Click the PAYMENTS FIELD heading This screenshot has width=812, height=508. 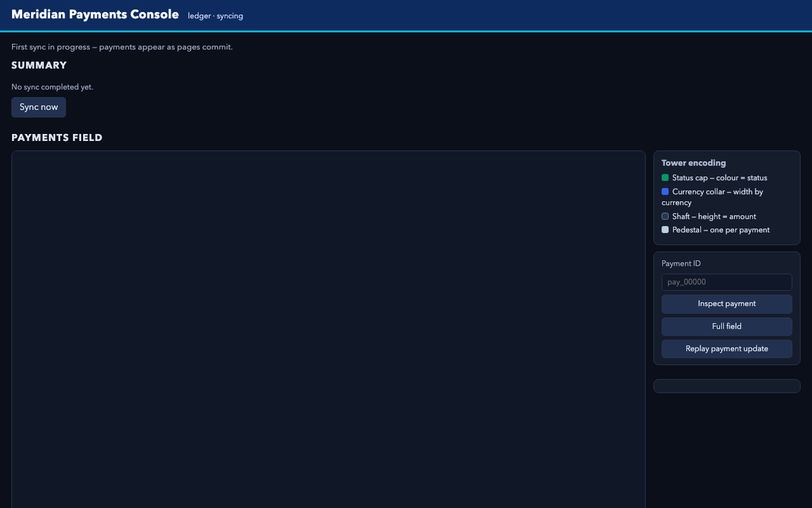[57, 137]
